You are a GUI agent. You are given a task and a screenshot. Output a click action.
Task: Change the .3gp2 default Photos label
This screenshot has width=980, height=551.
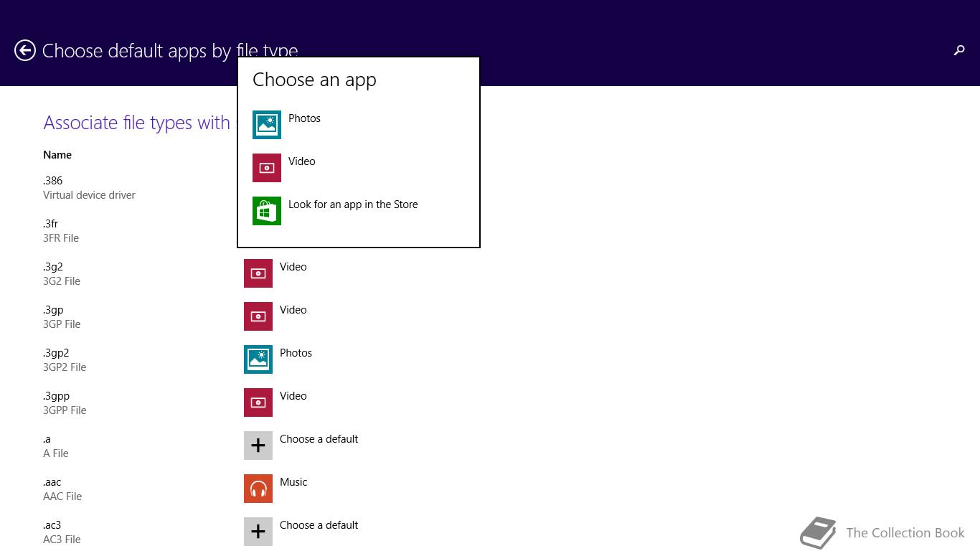[296, 353]
